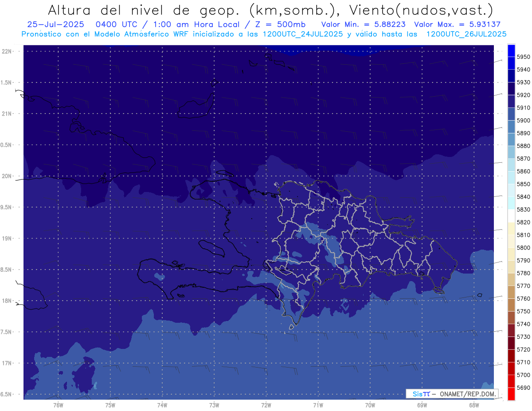Click the '18N' latitude axis label
This screenshot has height=411, width=532.
[x=8, y=301]
